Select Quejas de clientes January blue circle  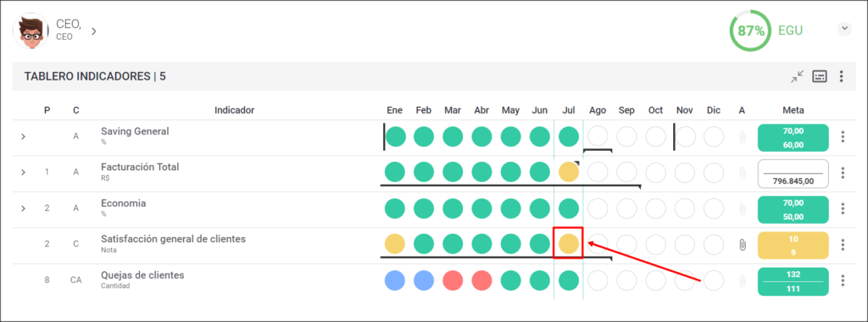click(x=395, y=280)
